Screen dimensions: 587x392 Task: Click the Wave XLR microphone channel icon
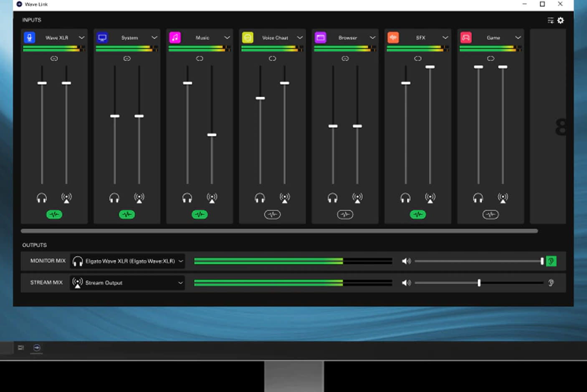pyautogui.click(x=29, y=38)
